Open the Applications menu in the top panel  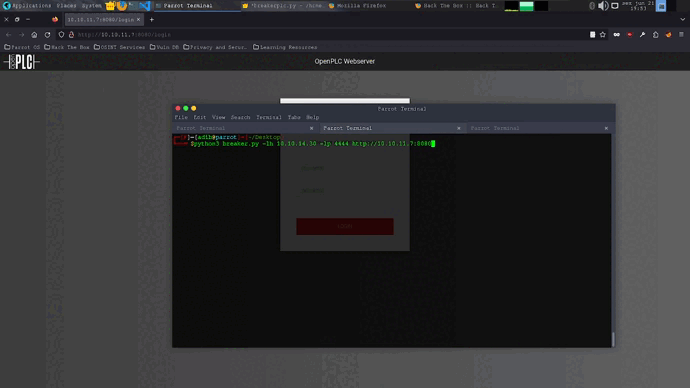coord(26,6)
